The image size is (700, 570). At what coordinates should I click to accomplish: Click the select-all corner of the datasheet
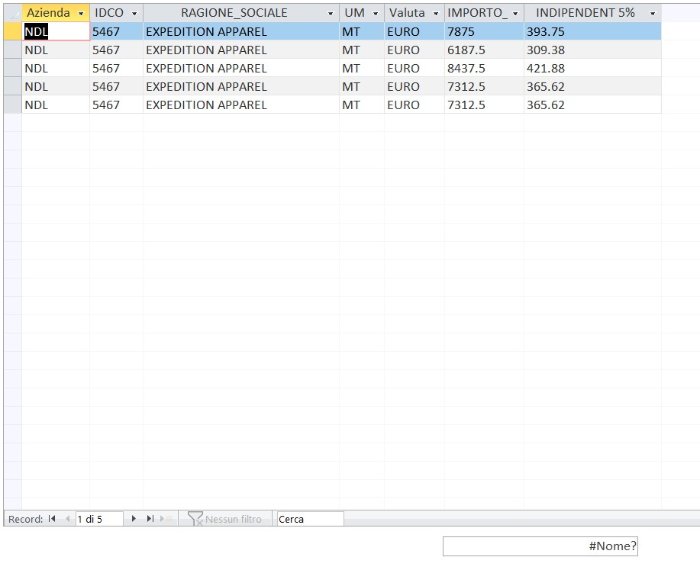(12, 13)
